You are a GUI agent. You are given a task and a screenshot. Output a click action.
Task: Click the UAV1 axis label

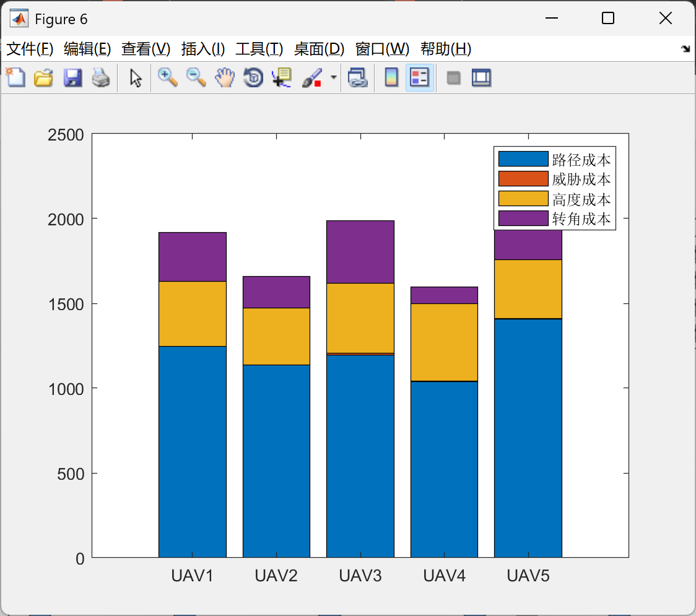[x=192, y=576]
